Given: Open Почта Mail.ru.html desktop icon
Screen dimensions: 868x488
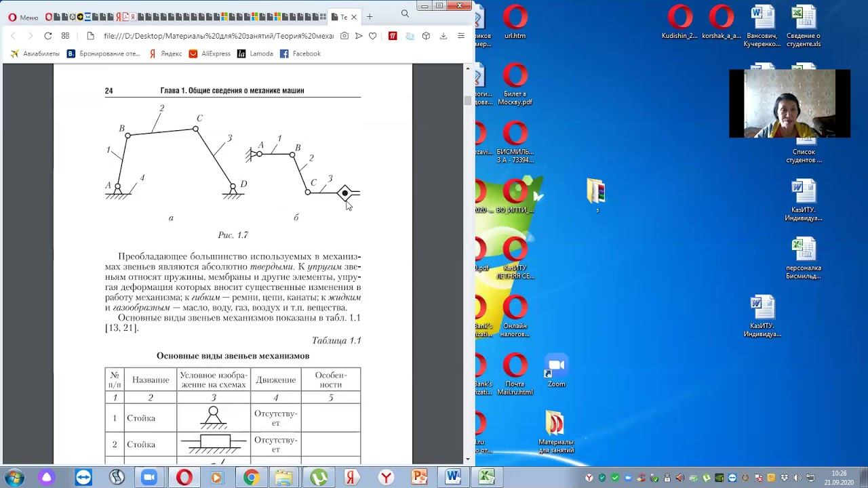Looking at the screenshot, I should 515,375.
